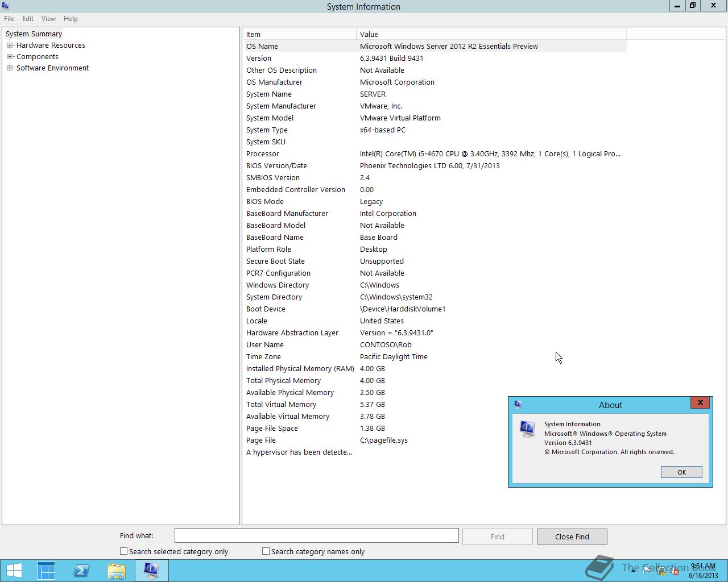Open the muted volume tray icon
This screenshot has width=728, height=582.
[x=675, y=571]
